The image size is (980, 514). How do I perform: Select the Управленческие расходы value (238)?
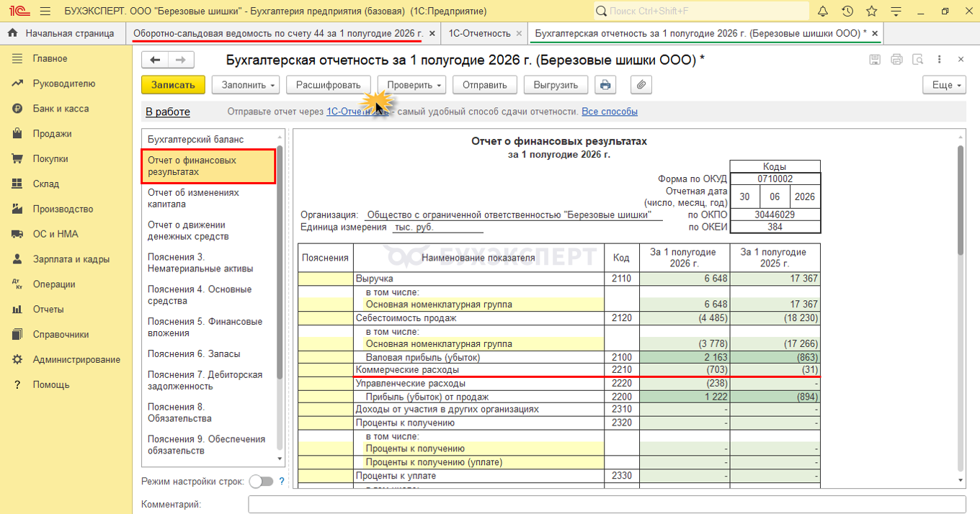tap(685, 383)
